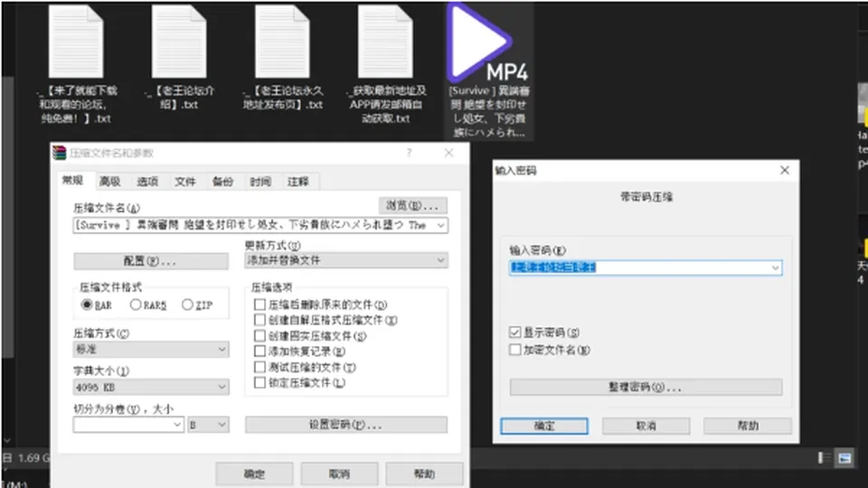Open split volume size dropdown

click(177, 425)
